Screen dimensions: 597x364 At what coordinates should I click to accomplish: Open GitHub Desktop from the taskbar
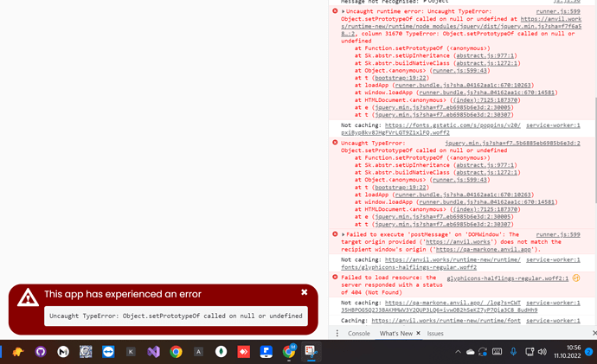pyautogui.click(x=41, y=352)
